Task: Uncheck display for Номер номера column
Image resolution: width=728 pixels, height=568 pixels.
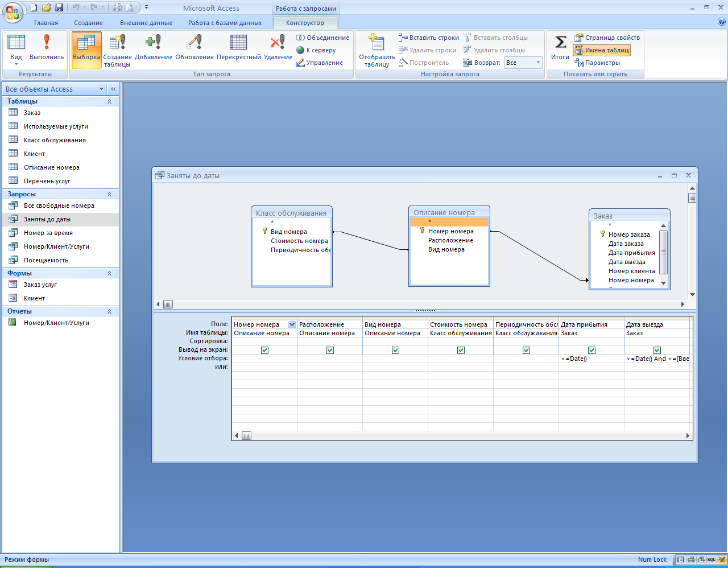Action: point(264,350)
